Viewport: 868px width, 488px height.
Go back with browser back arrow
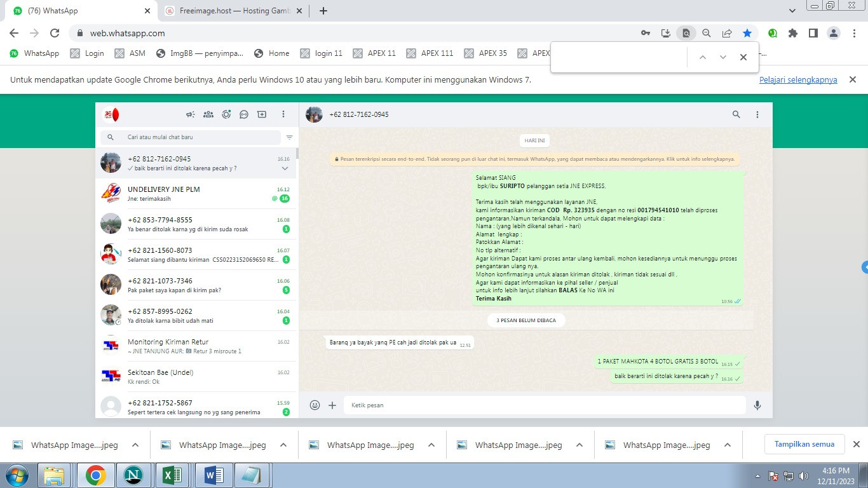(x=14, y=33)
